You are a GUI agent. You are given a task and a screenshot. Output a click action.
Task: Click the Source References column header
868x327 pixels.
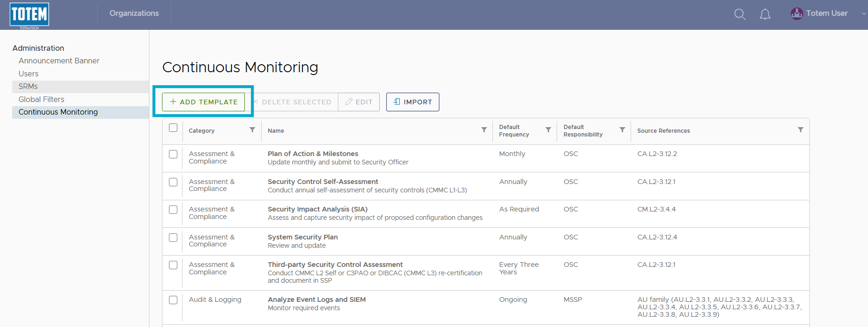664,131
